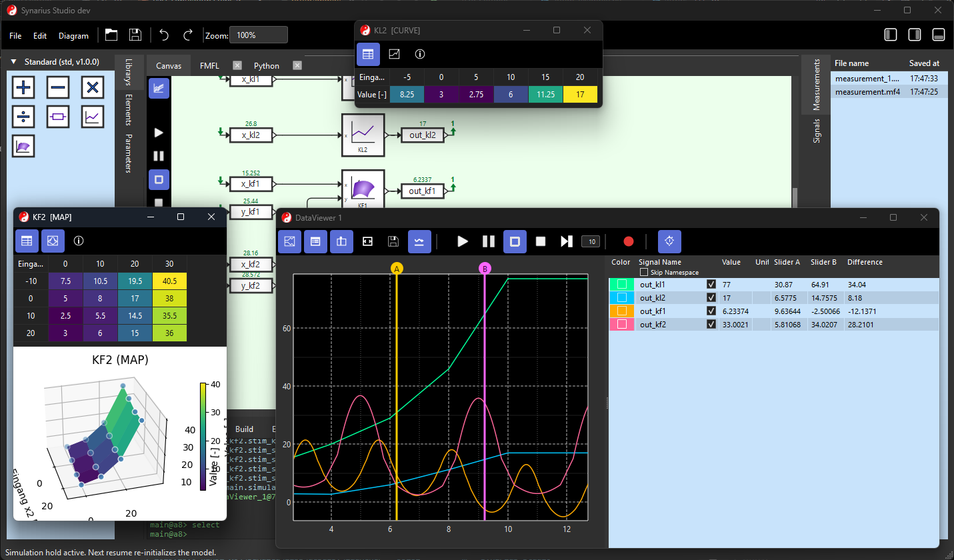Image resolution: width=954 pixels, height=560 pixels.
Task: Collapse the Standard (std, v1.0.0) library section
Action: pos(13,61)
